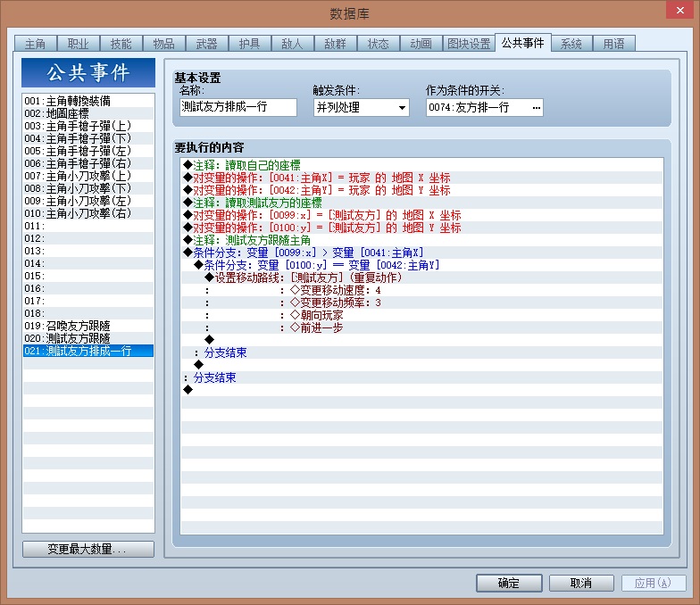This screenshot has height=605, width=700.
Task: Select the 护具 tab
Action: (250, 44)
